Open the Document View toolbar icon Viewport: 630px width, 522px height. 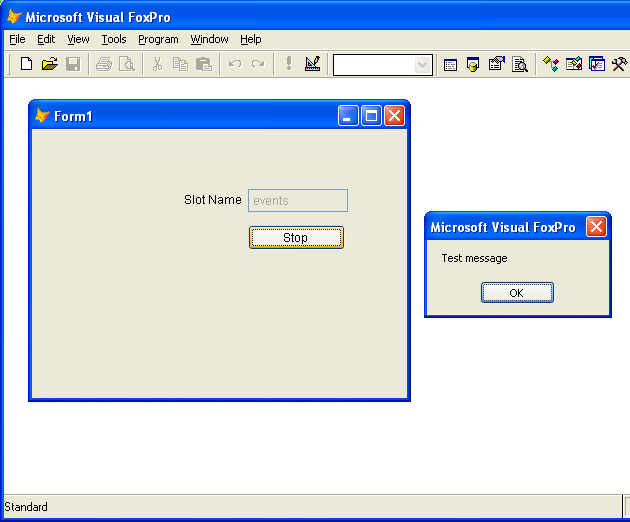coord(520,64)
